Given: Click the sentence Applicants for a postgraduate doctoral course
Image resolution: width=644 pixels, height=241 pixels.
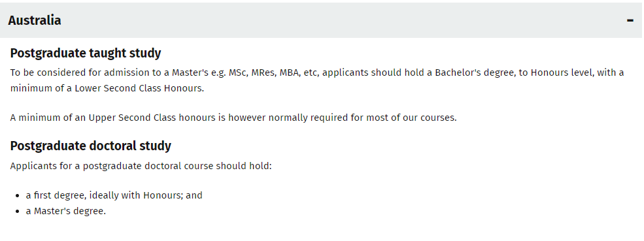Looking at the screenshot, I should click(141, 167).
